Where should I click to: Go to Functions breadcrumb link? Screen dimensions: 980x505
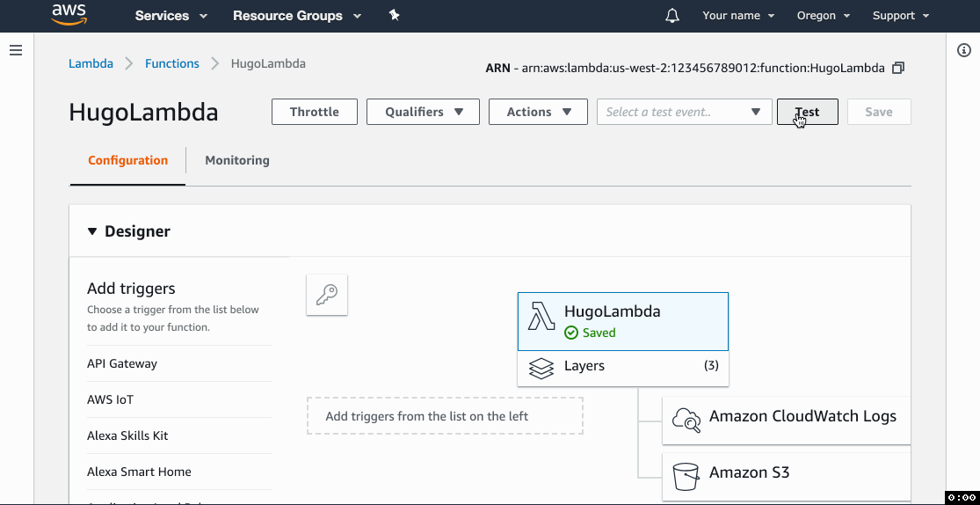click(172, 63)
